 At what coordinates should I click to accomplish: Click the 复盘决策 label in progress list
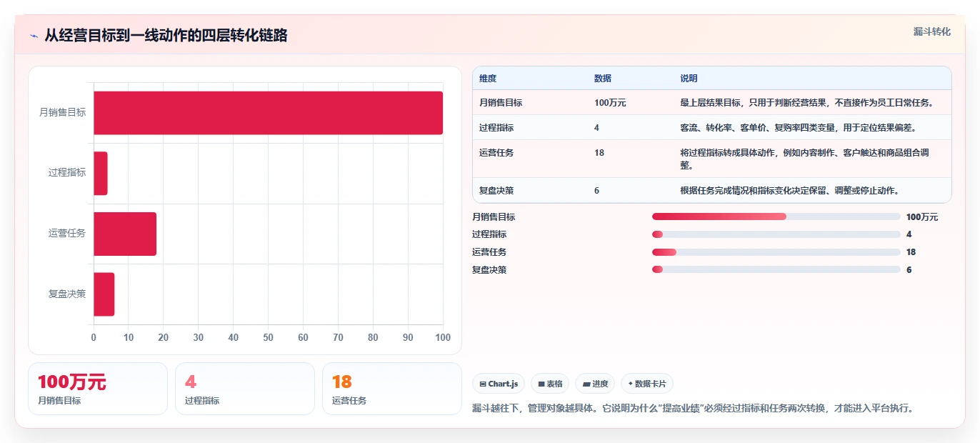(x=489, y=270)
